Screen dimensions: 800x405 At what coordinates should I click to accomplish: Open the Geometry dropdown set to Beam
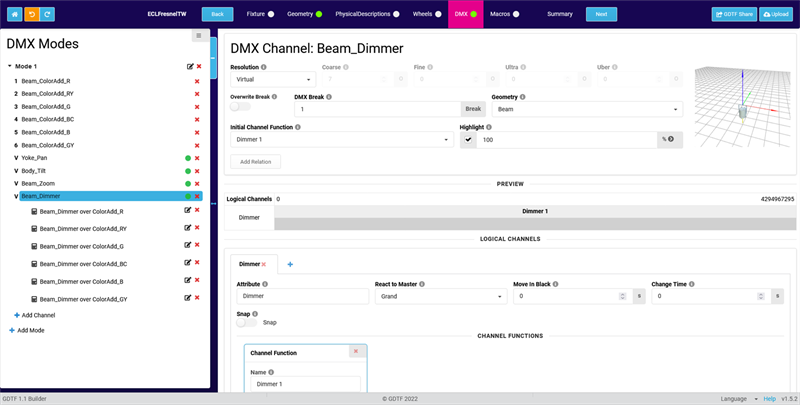586,109
